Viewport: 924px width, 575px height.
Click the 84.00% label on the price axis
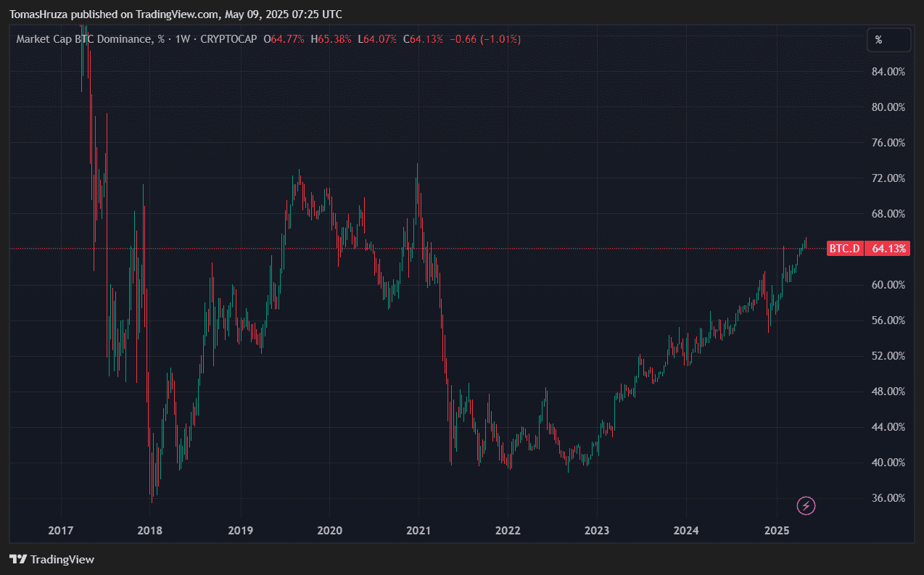(888, 71)
